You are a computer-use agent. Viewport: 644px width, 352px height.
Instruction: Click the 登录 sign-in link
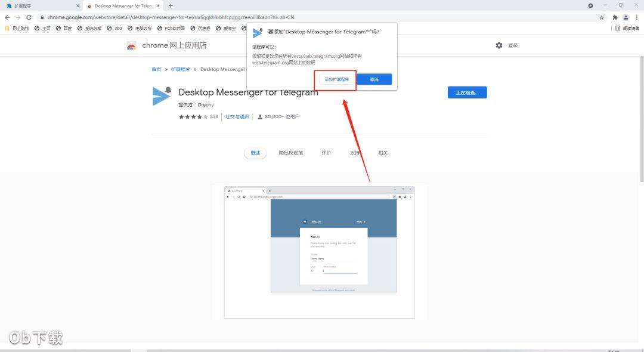pos(513,45)
